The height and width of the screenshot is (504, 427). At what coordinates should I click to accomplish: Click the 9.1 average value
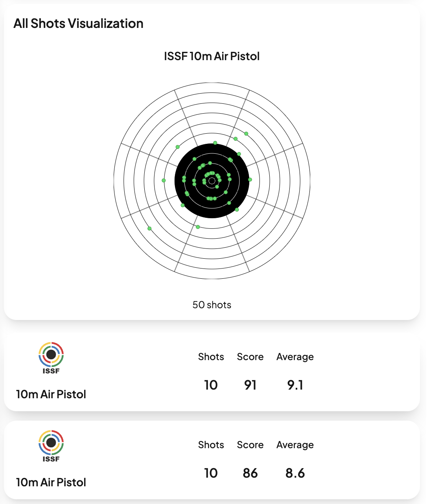click(295, 385)
